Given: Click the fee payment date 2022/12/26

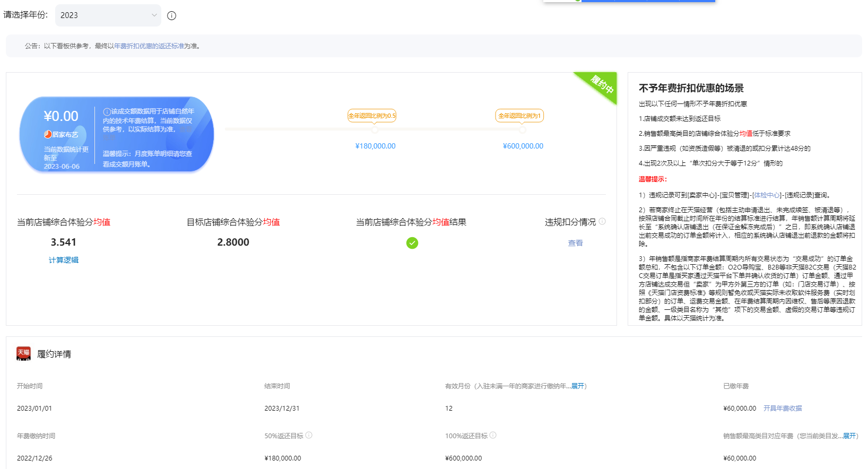Looking at the screenshot, I should [34, 458].
